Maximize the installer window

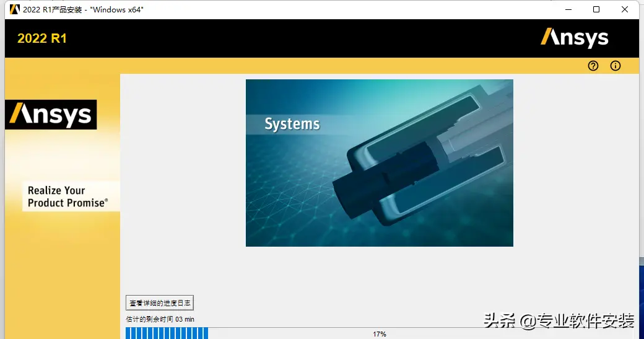[x=596, y=9]
